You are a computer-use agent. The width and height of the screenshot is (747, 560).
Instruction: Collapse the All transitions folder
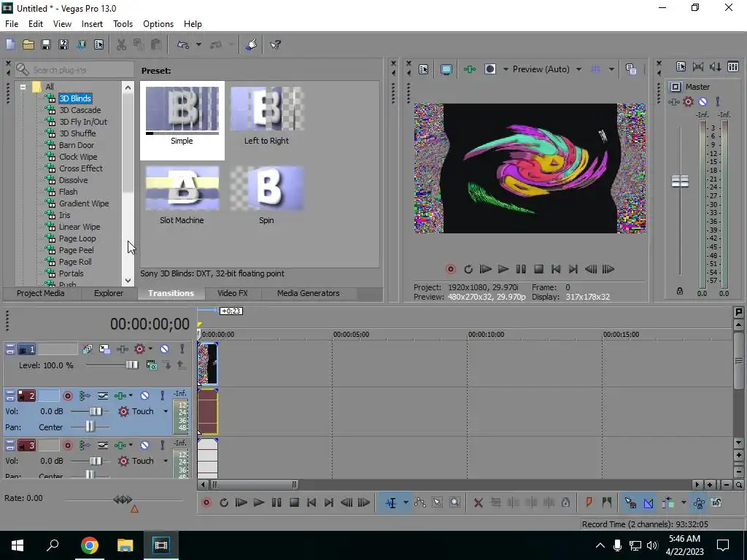tap(23, 87)
